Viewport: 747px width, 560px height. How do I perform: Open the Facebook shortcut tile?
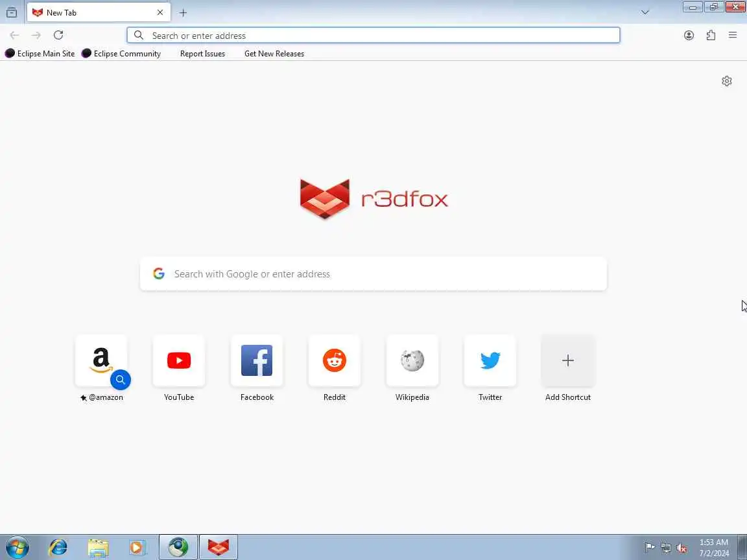point(257,360)
